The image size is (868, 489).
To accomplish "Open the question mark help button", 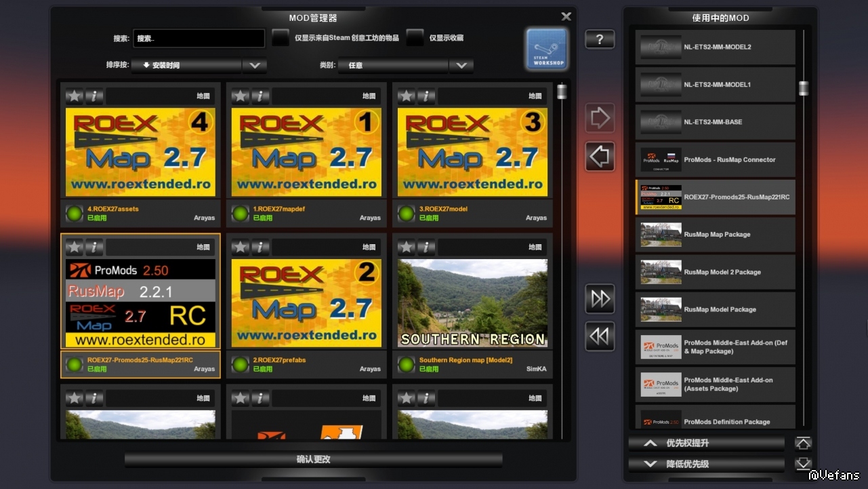I will click(600, 39).
